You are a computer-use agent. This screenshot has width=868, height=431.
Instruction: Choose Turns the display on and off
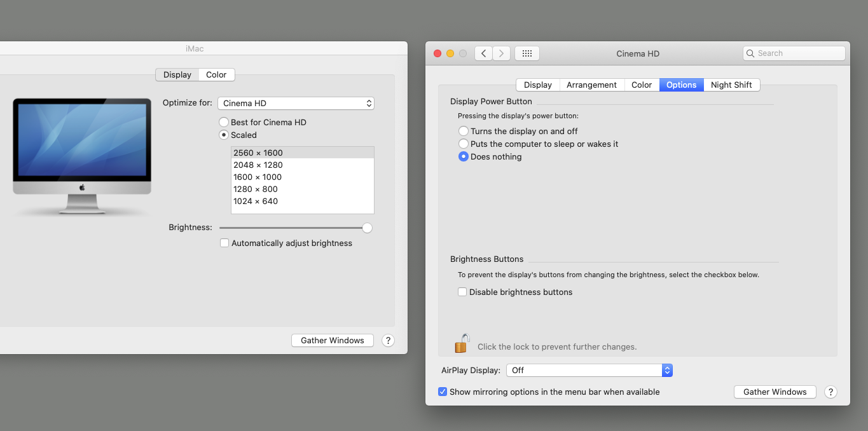(464, 131)
